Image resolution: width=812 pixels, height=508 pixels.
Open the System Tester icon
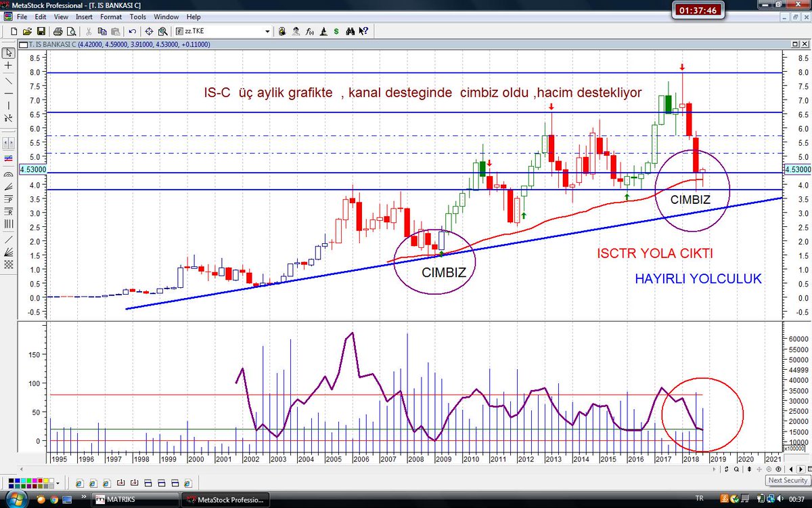(x=323, y=31)
